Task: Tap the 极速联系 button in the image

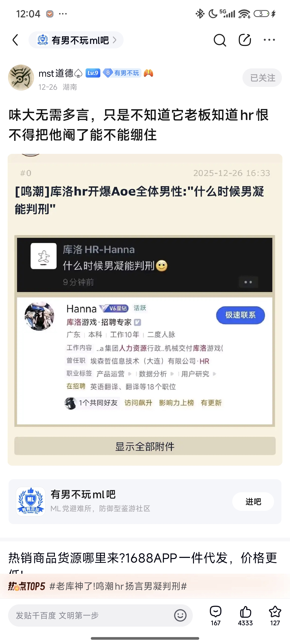Action: [x=240, y=315]
